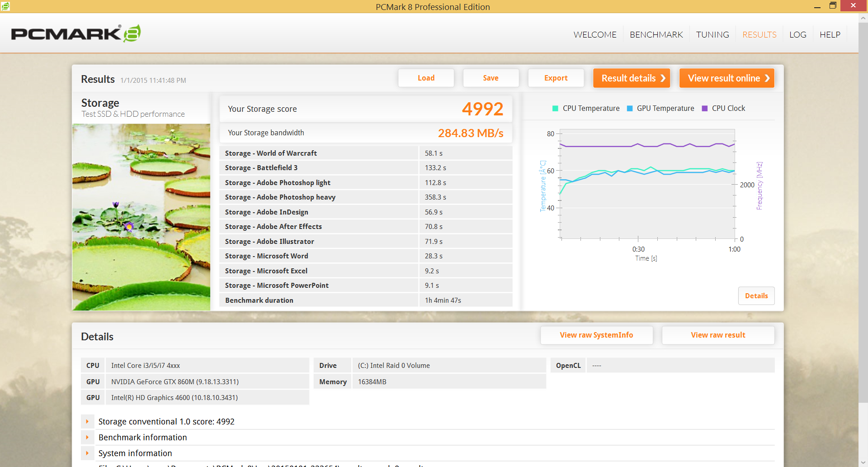The height and width of the screenshot is (467, 868).
Task: Close the PCMark 8 window
Action: 853,6
